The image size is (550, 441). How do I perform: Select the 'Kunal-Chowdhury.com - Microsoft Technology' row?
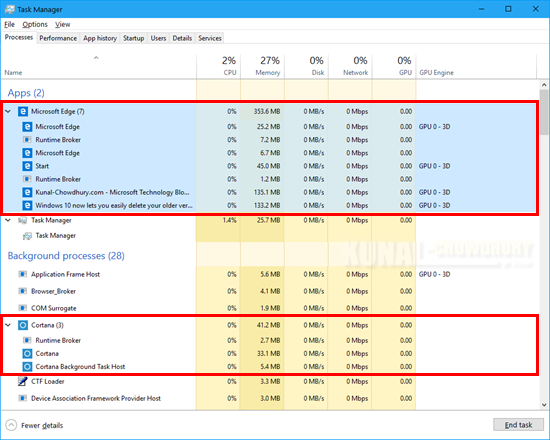point(269,192)
